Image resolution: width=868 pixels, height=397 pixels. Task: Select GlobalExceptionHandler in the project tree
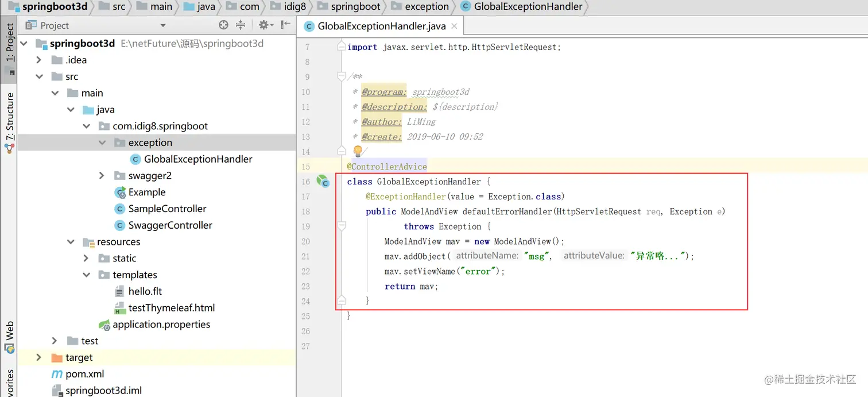[198, 159]
